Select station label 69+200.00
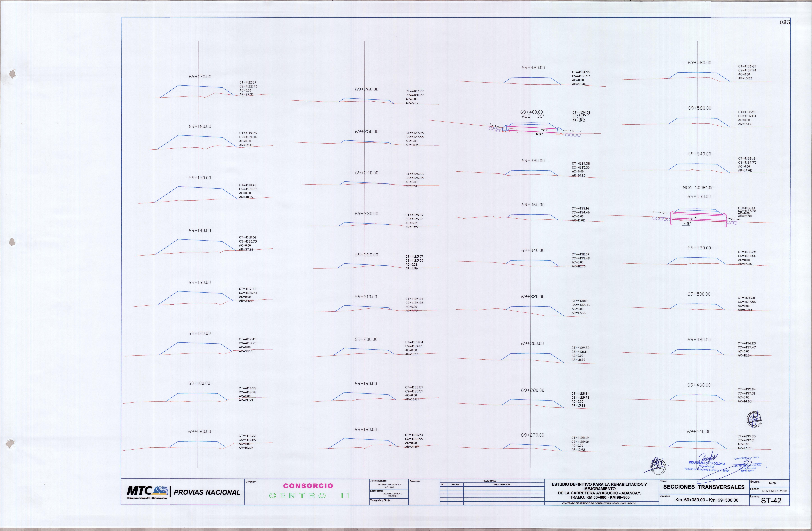812x531 pixels. (366, 340)
